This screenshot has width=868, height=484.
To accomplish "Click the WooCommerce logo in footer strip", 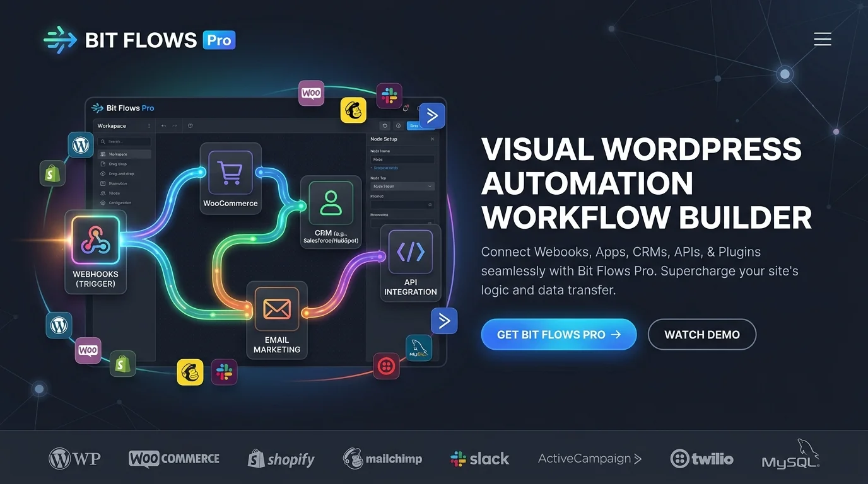I will click(x=174, y=458).
